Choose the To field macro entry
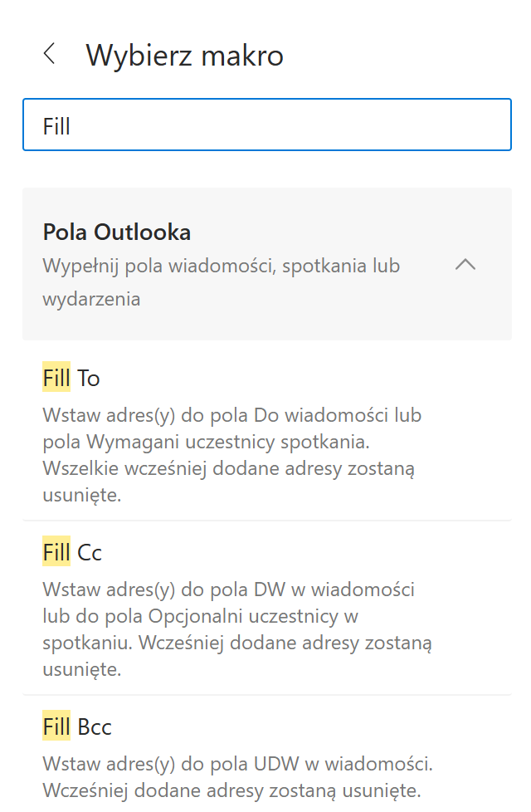The height and width of the screenshot is (812, 531). [71, 377]
